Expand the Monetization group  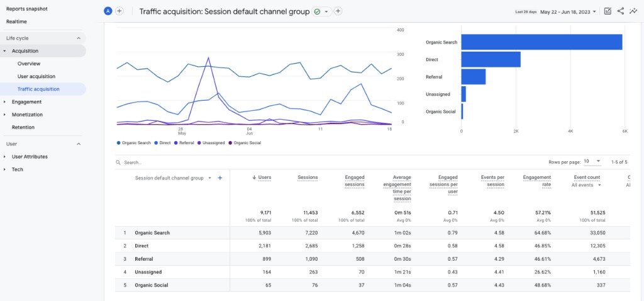click(x=4, y=115)
